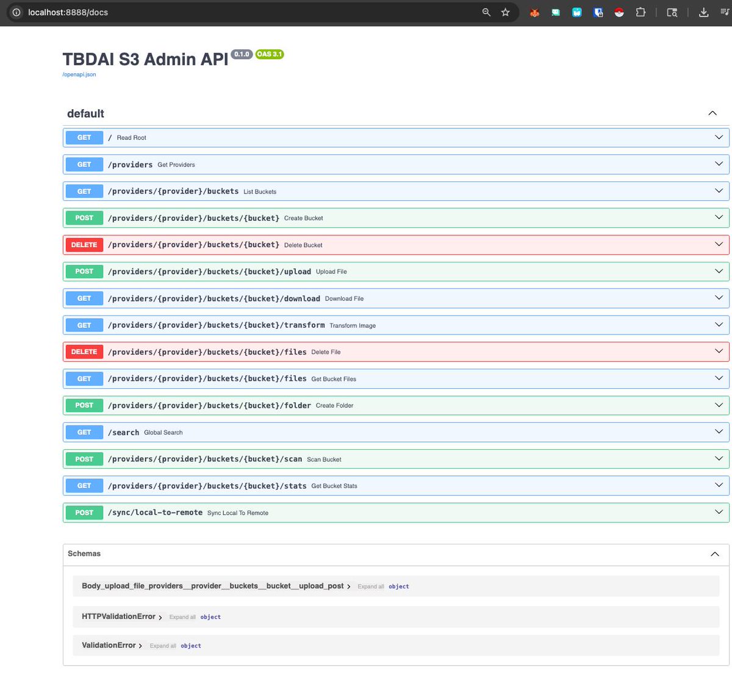Expand the Sync Local To Remote arrow
This screenshot has height=700, width=732.
719,513
